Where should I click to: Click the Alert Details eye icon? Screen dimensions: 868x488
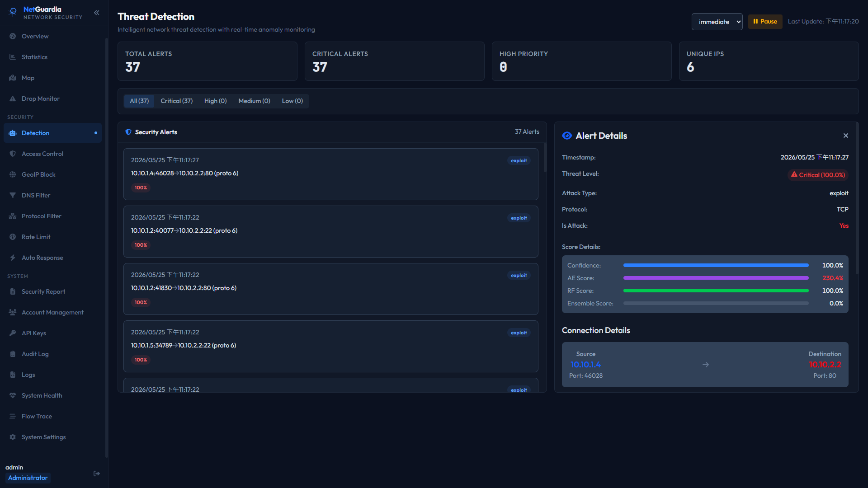(567, 136)
